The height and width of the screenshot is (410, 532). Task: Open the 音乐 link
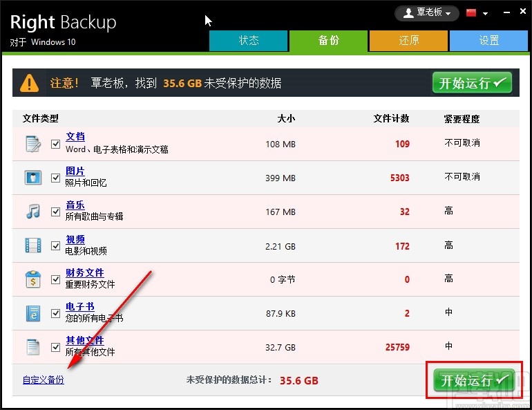click(75, 205)
